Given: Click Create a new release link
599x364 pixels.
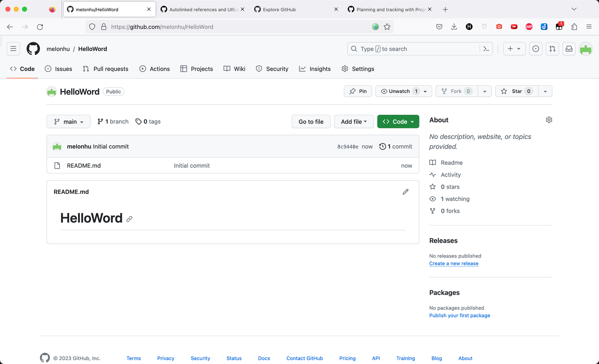Looking at the screenshot, I should [x=454, y=264].
